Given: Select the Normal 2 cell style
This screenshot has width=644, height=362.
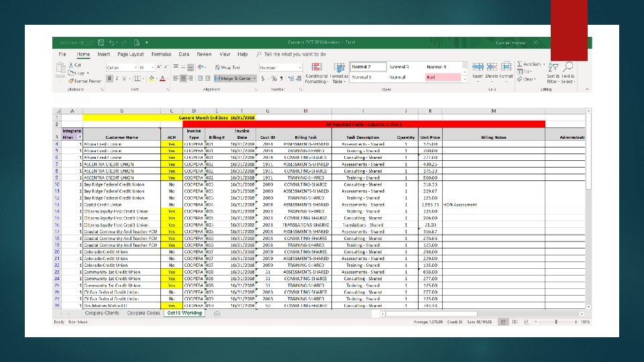Looking at the screenshot, I should (368, 66).
